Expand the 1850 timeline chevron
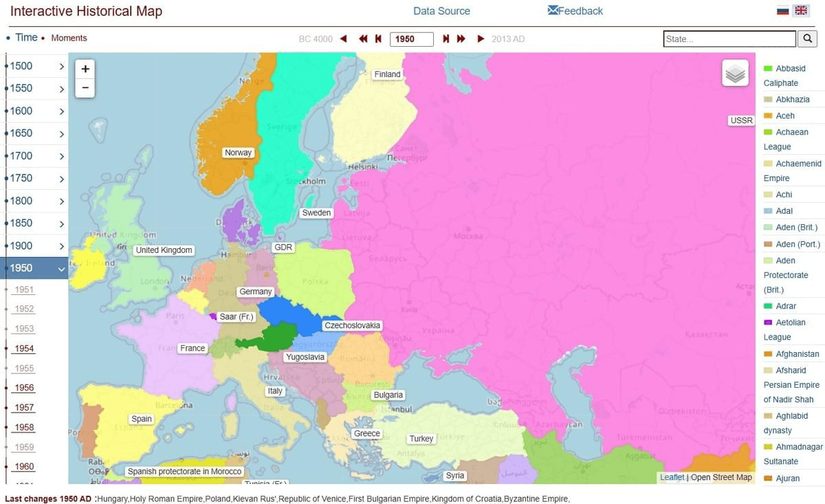This screenshot has width=825, height=504. (60, 223)
